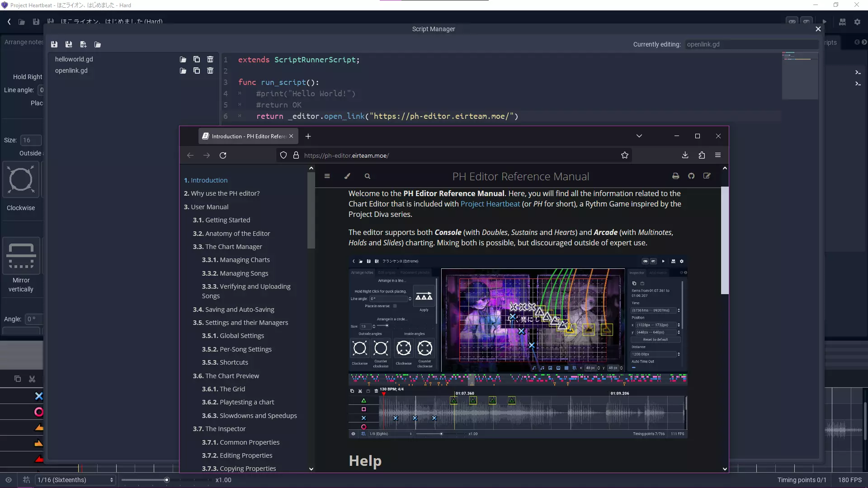Follow the Project Heartbeat hyperlink

tap(490, 204)
